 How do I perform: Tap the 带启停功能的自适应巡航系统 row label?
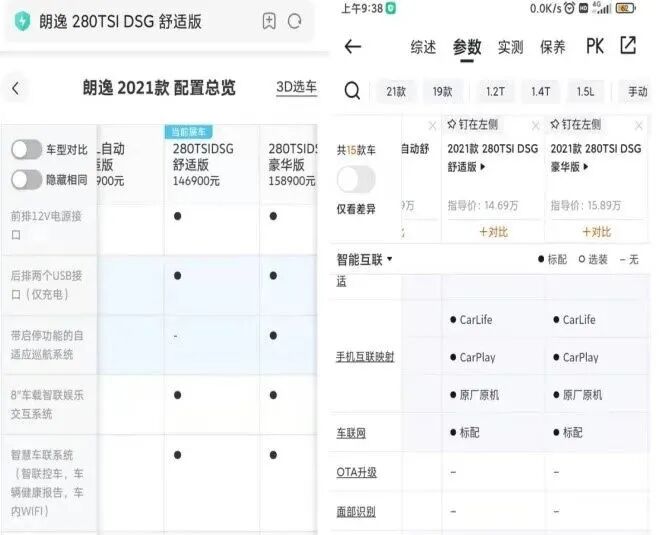[x=47, y=345]
